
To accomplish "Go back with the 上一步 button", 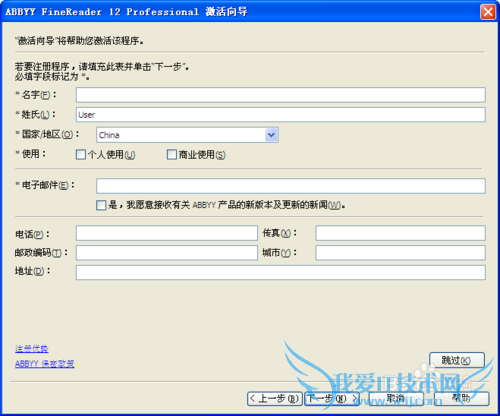I will (x=275, y=399).
